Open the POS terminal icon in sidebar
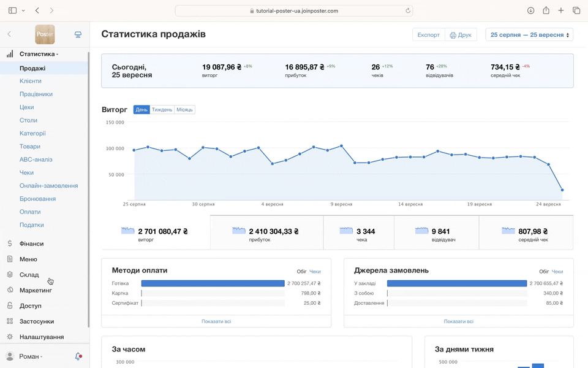Viewport: 588px width, 368px height. click(x=78, y=34)
